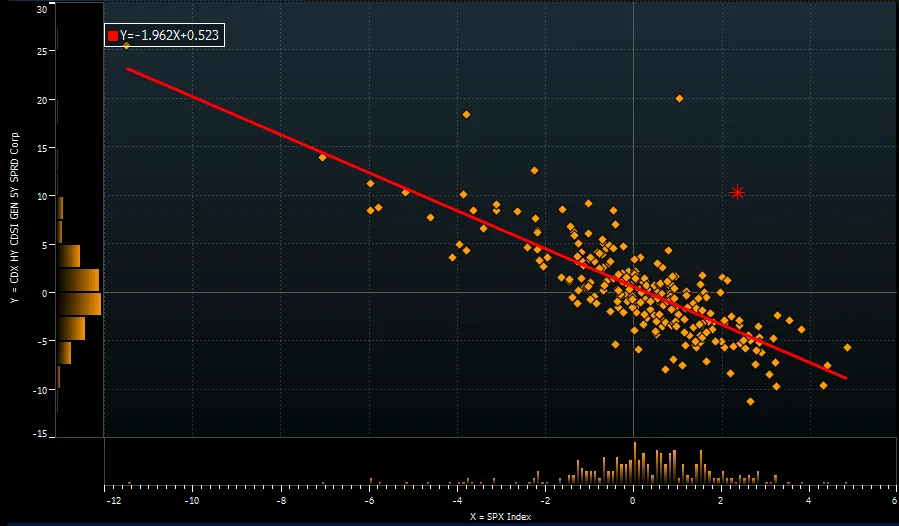This screenshot has height=526, width=899.
Task: Select the lowest orange data point on the chart
Action: [x=750, y=401]
